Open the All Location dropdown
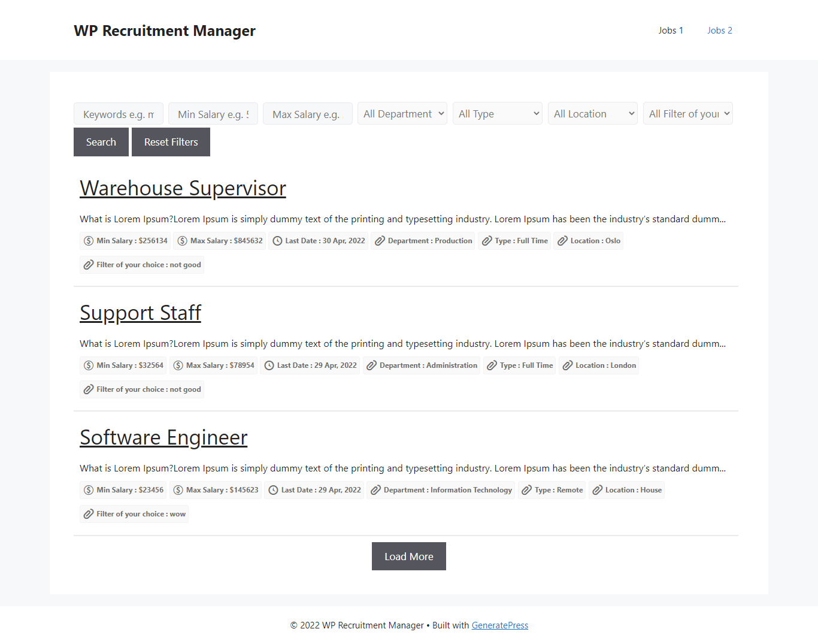 tap(593, 113)
